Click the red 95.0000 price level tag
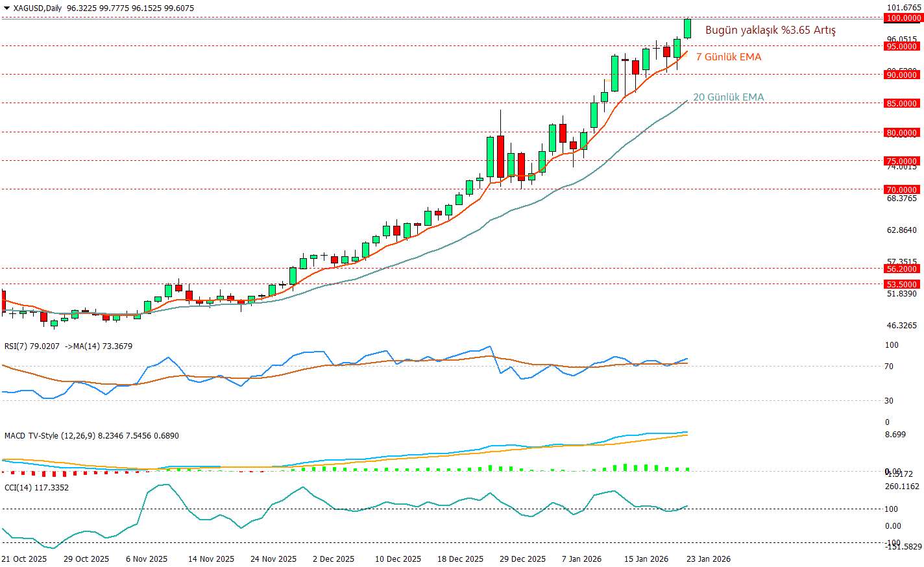Image resolution: width=924 pixels, height=567 pixels. pyautogui.click(x=903, y=47)
